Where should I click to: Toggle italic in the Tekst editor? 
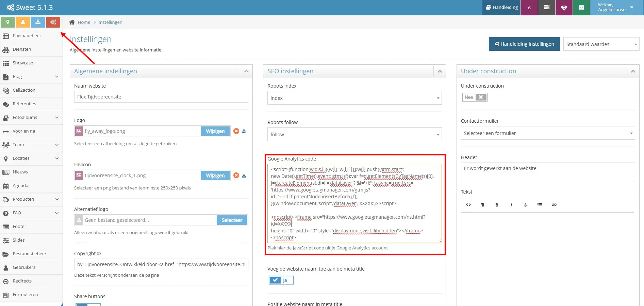coord(511,205)
